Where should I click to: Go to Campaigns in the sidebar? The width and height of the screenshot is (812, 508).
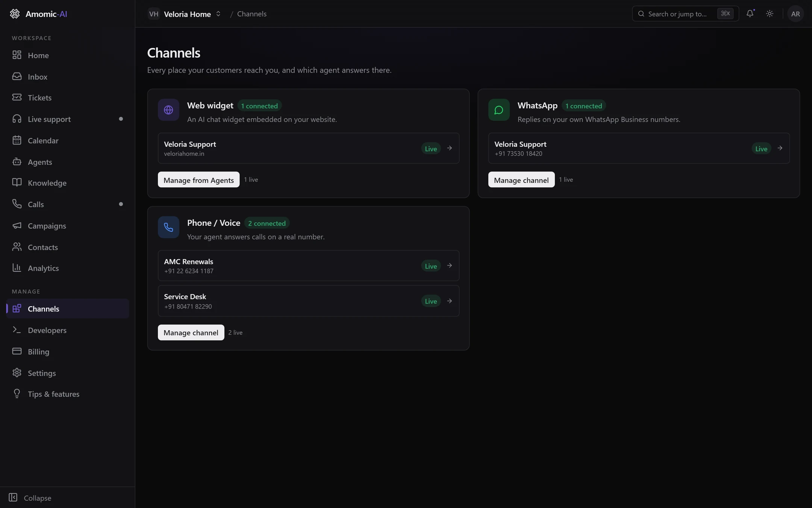coord(68,226)
